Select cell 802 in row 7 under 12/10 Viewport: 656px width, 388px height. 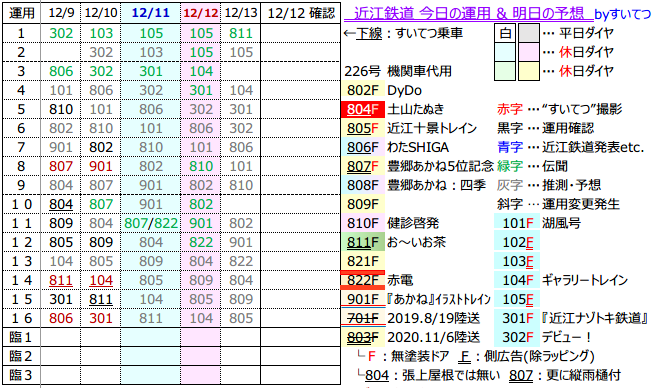tap(101, 147)
